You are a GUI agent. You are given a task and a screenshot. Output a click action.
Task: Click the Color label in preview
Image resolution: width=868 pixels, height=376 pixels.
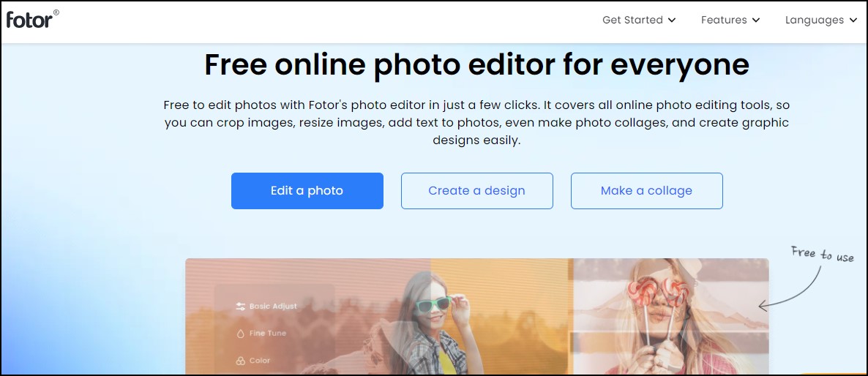pos(260,361)
